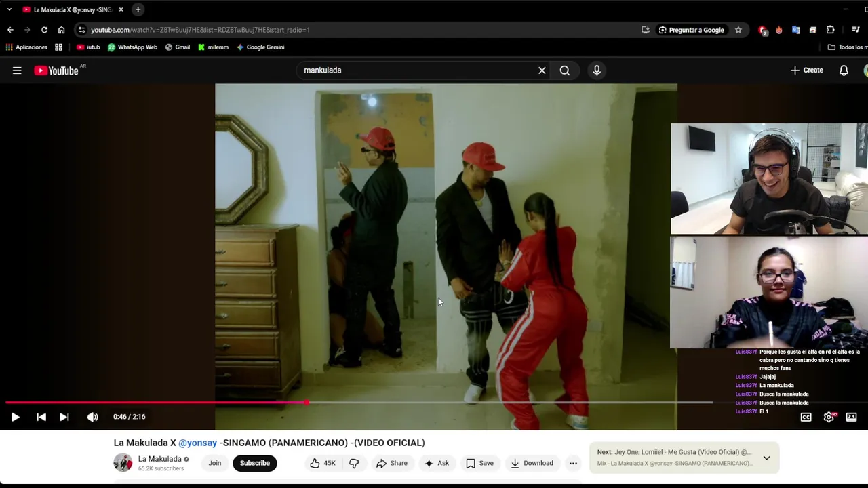The image size is (868, 488).
Task: Expand the Next mix playlist panel
Action: 766,457
